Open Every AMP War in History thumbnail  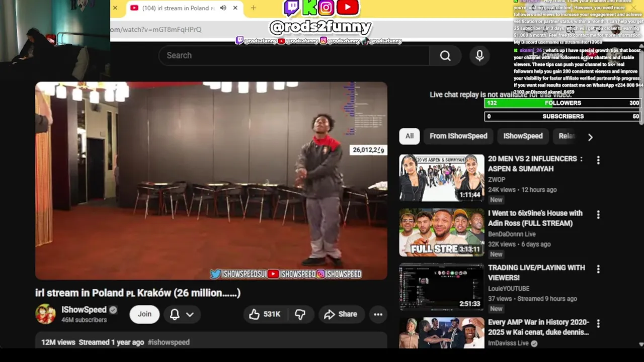click(442, 333)
